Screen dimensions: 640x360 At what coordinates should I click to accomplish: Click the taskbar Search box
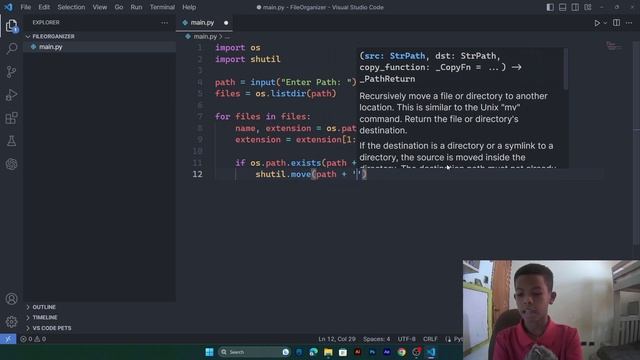pyautogui.click(x=254, y=352)
